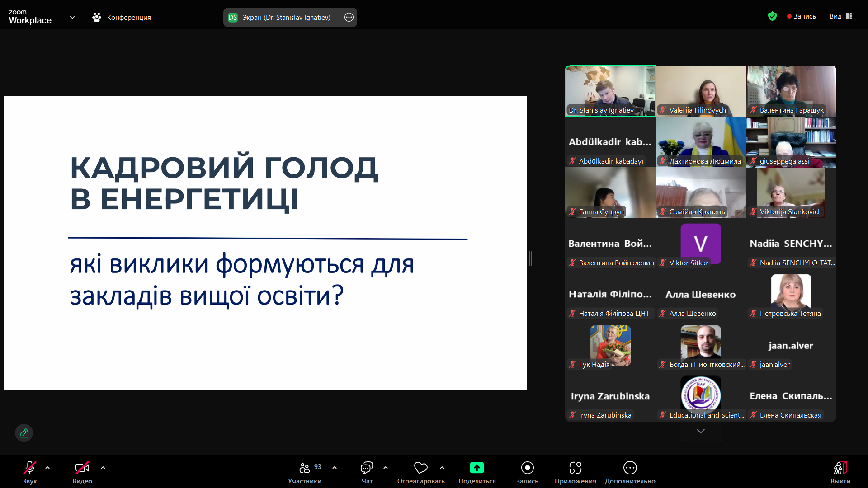Expand video options arrow next to Видео
Screen dimensions: 868x488
click(x=103, y=468)
